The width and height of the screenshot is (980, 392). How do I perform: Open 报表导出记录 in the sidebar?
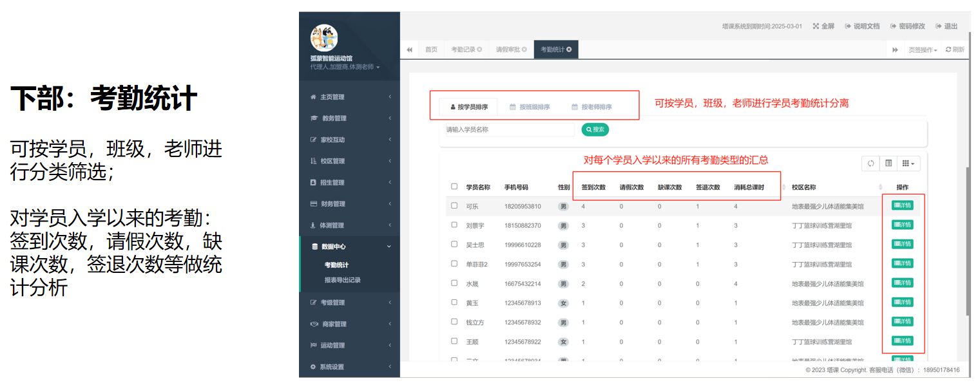[342, 280]
